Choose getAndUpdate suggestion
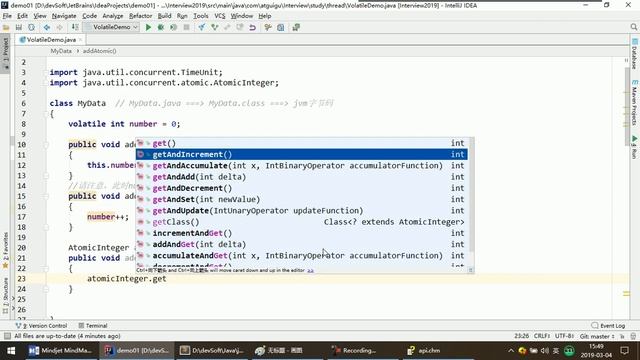640x360 pixels. [x=302, y=211]
